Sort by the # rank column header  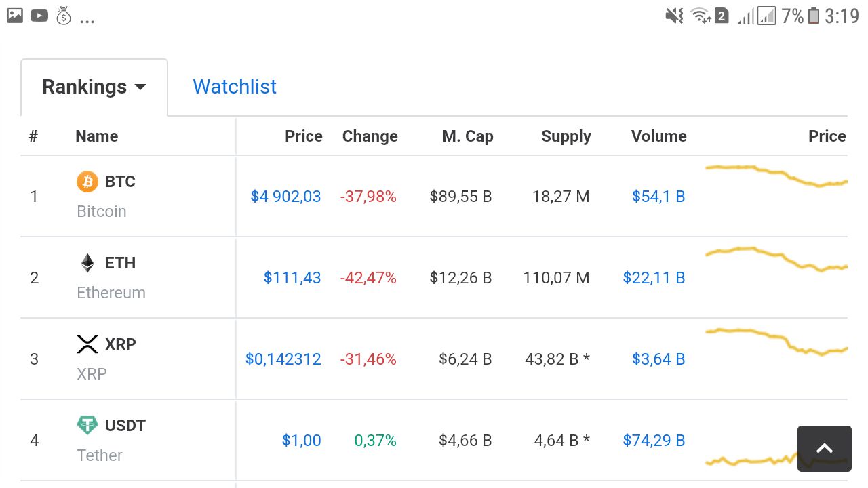[x=33, y=136]
